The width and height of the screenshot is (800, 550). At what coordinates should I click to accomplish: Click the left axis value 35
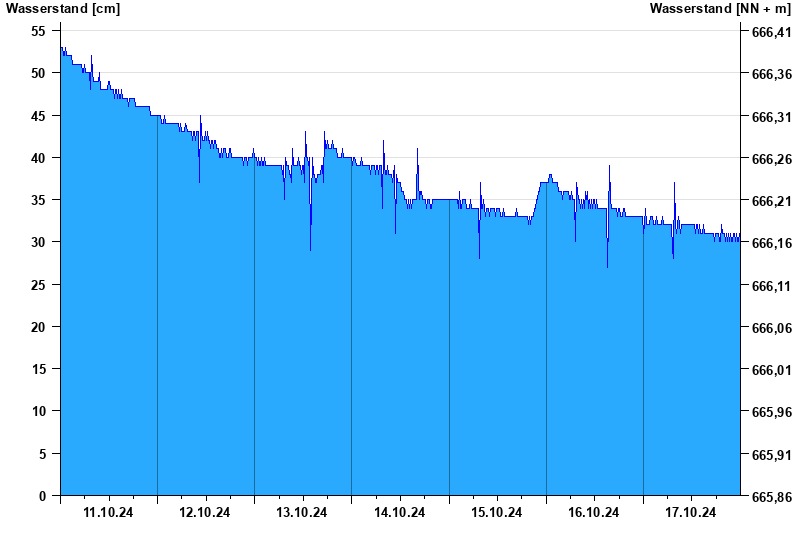click(38, 200)
